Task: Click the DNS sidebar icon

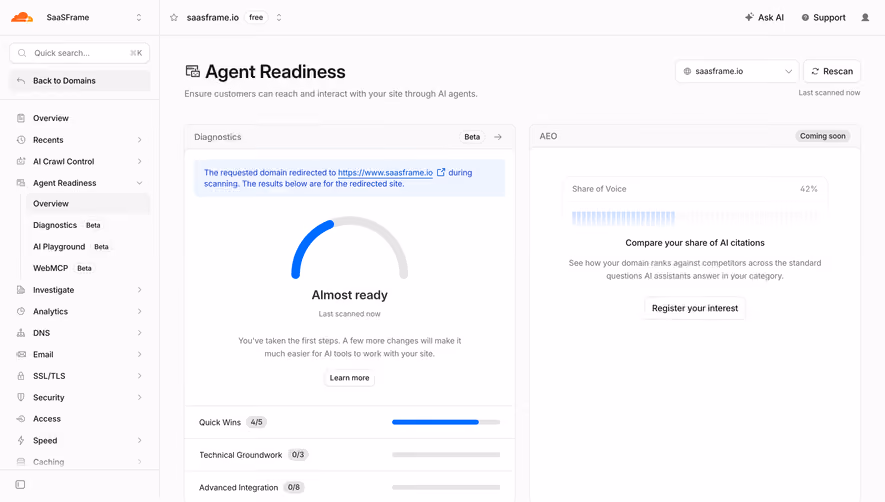Action: pyautogui.click(x=21, y=333)
